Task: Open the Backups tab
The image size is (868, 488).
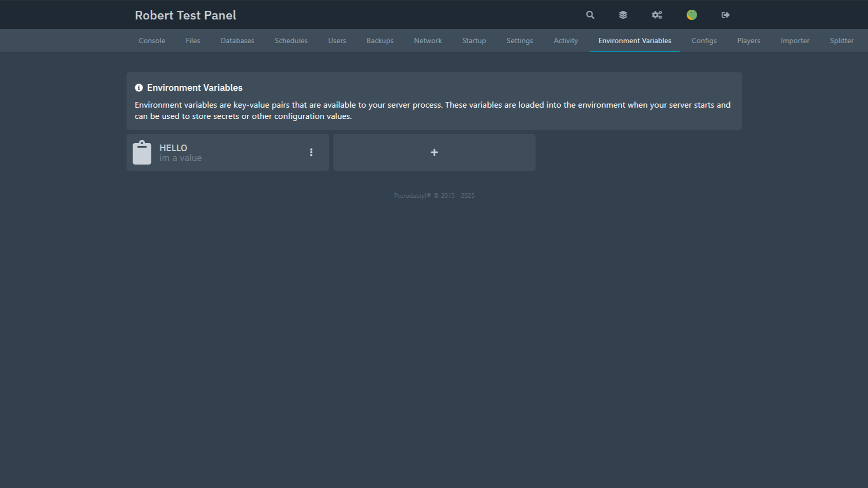Action: (380, 40)
